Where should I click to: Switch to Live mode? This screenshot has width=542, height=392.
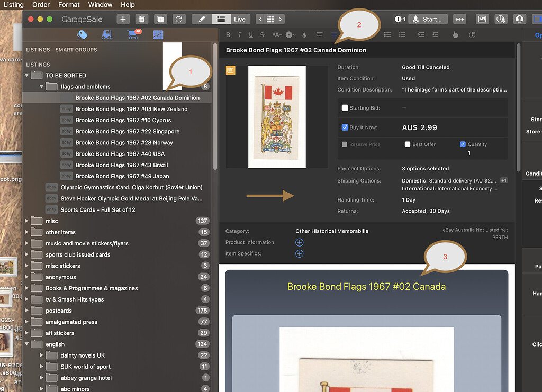tap(240, 19)
